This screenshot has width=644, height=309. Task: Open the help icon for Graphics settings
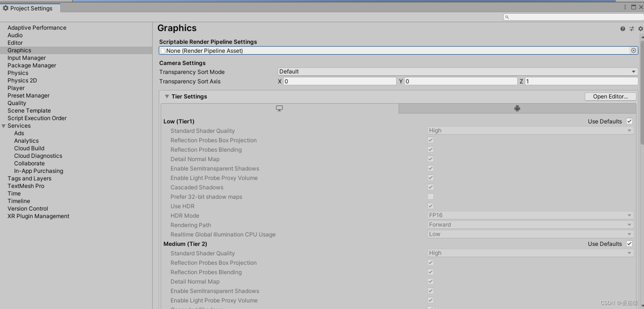coord(623,29)
